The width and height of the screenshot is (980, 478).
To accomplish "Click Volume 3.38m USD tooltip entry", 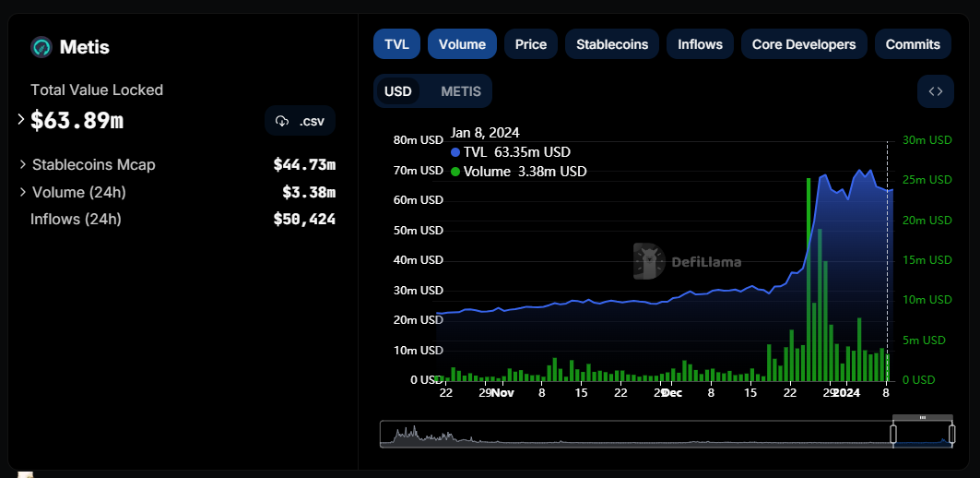I will pos(519,172).
